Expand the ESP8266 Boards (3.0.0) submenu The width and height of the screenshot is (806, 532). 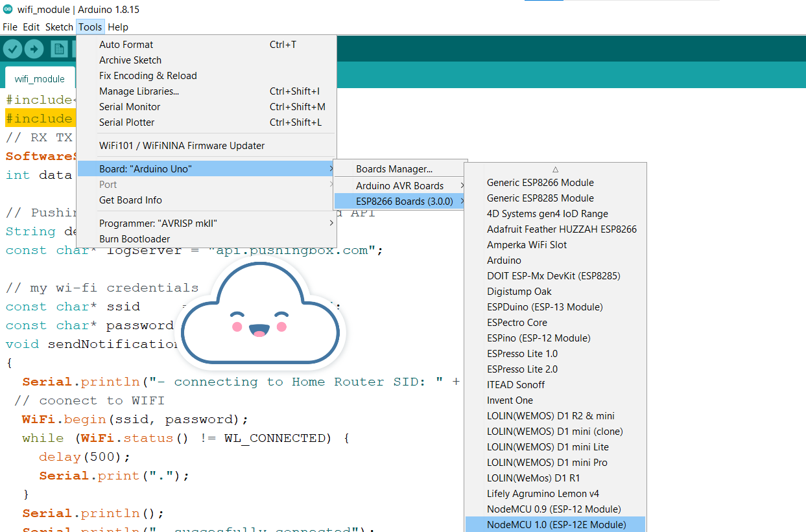click(400, 202)
